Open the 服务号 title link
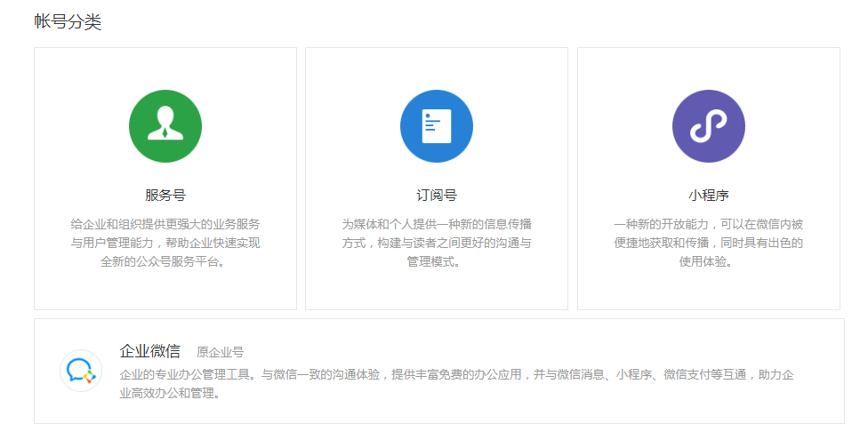Screen dimensions: 868x448 (x=165, y=196)
